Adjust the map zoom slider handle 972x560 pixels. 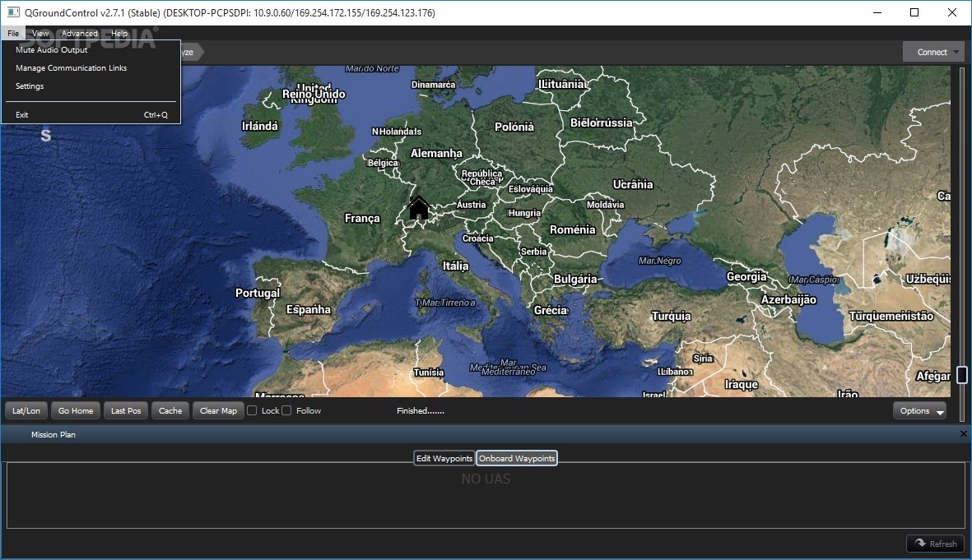pos(962,374)
